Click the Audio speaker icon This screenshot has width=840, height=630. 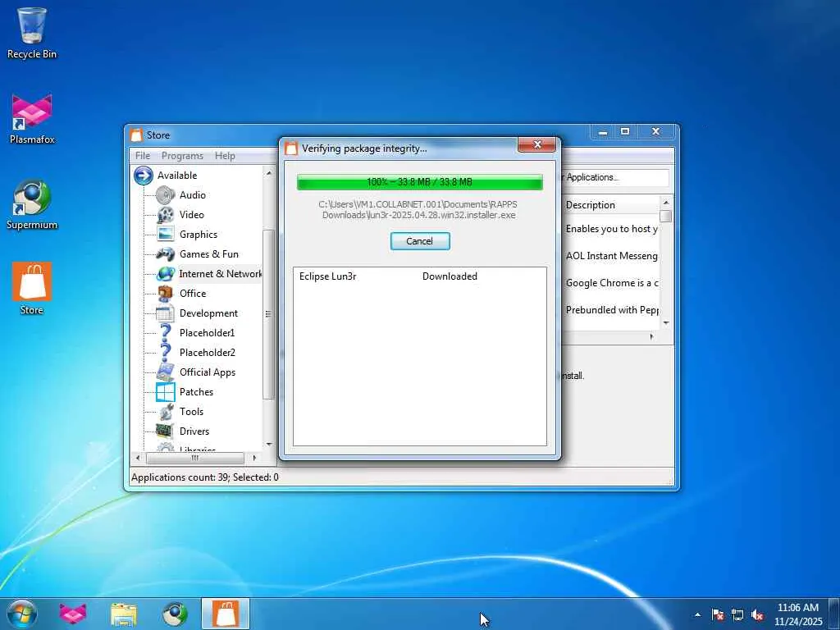[x=166, y=195]
